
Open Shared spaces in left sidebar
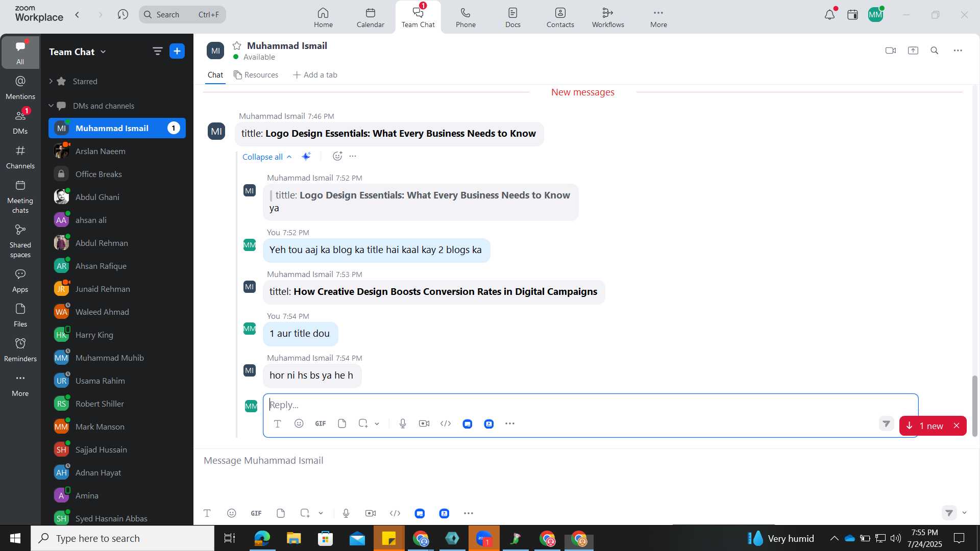(x=20, y=242)
